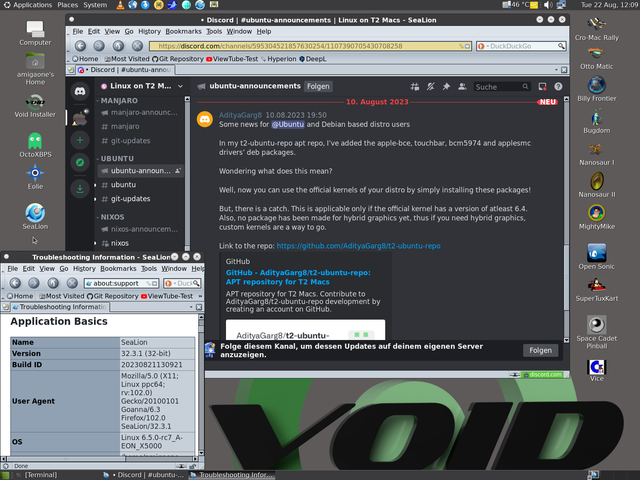640x480 pixels.
Task: Open the DuckDuckGo search engine dropdown
Action: tap(482, 46)
